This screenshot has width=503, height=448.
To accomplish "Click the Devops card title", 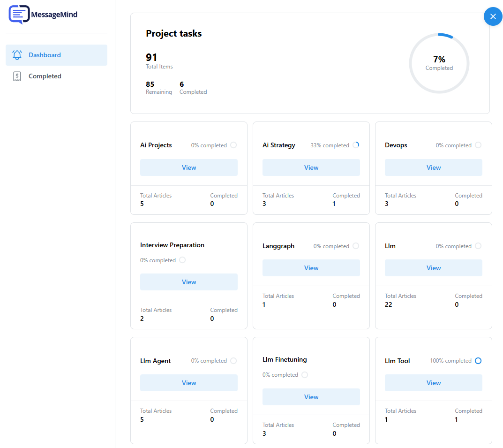I will pyautogui.click(x=396, y=145).
